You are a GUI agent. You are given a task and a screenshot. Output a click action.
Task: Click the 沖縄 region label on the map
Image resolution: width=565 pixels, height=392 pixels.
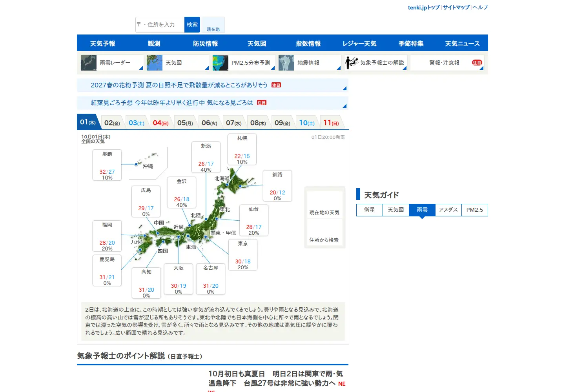click(148, 167)
